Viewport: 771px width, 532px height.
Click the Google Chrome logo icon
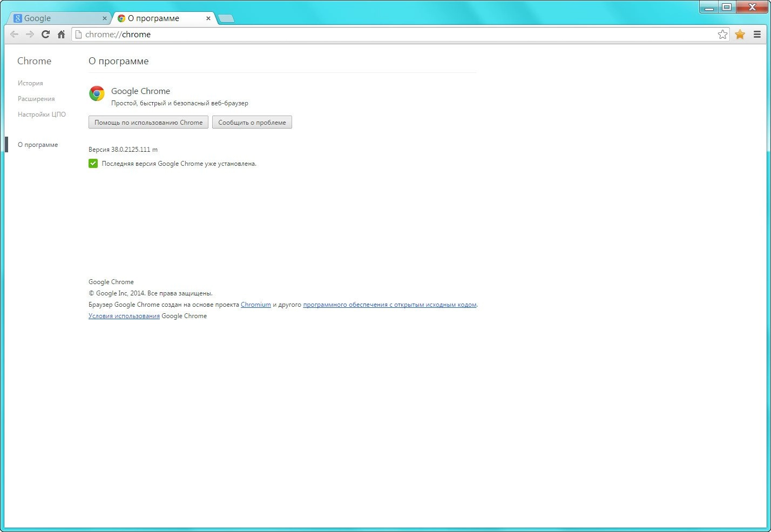97,93
